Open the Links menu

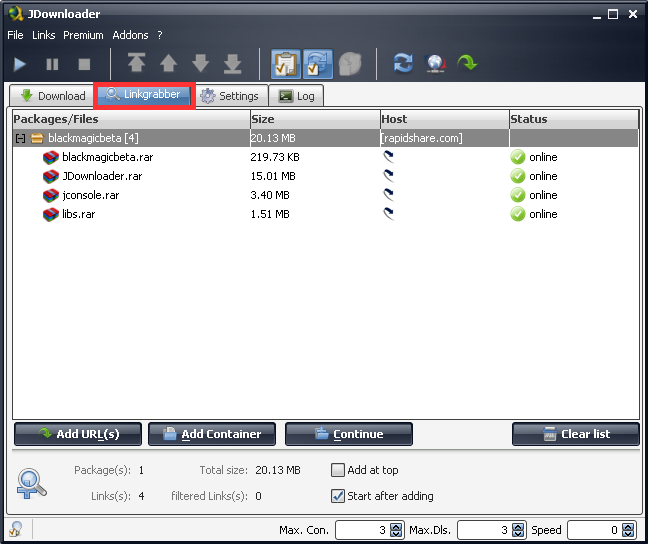pos(44,35)
